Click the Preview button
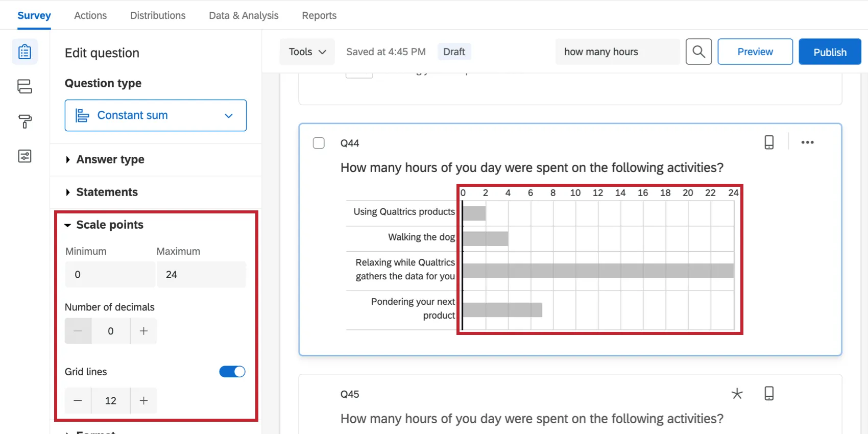The width and height of the screenshot is (868, 434). 755,52
